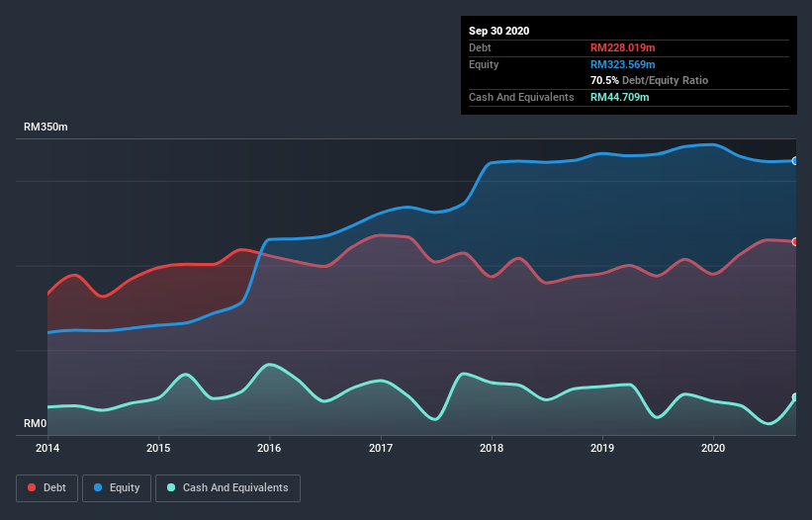Click the 2018 axis label

click(x=492, y=448)
